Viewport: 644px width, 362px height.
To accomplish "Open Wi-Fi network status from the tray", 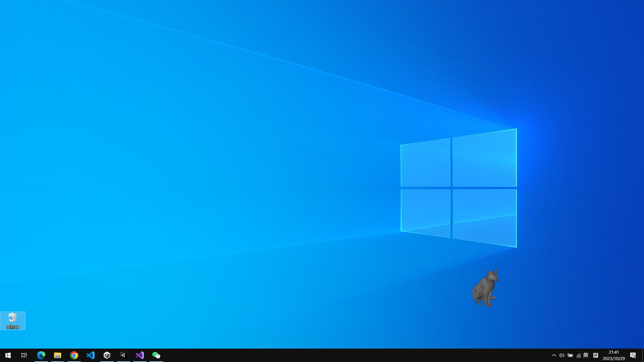I will click(578, 355).
